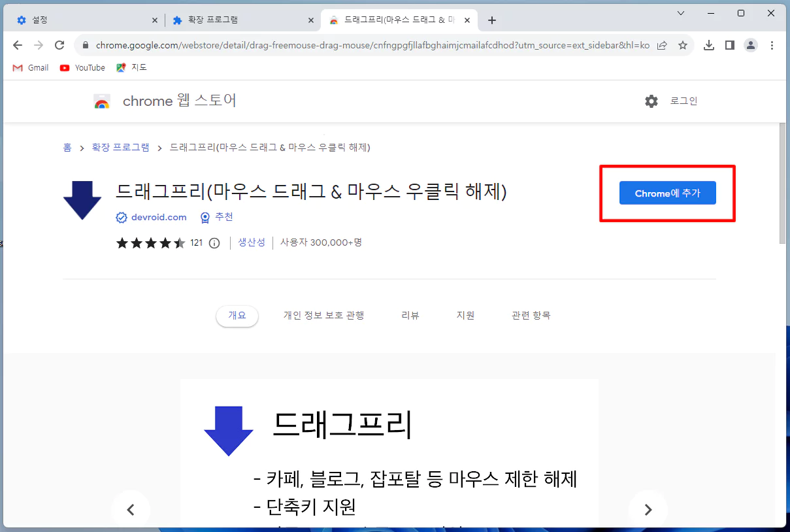Go to 홈 in the breadcrumb
The width and height of the screenshot is (790, 532).
pyautogui.click(x=67, y=148)
